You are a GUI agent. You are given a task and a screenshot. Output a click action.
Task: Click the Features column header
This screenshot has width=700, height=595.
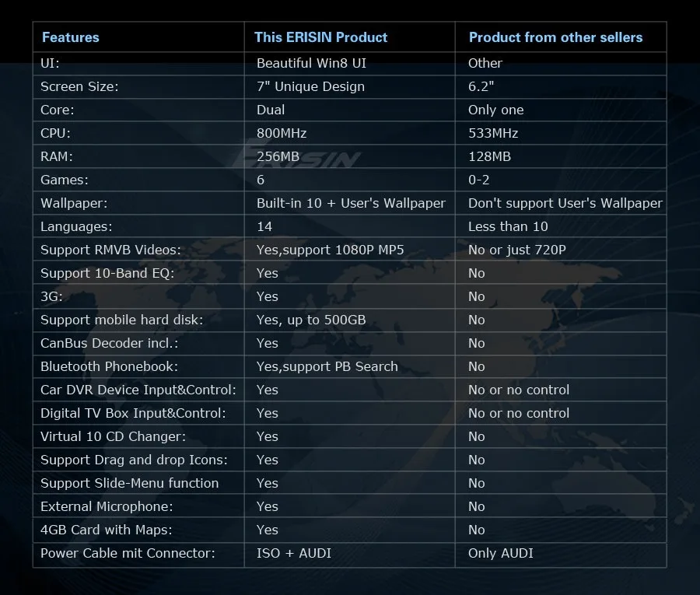point(71,37)
